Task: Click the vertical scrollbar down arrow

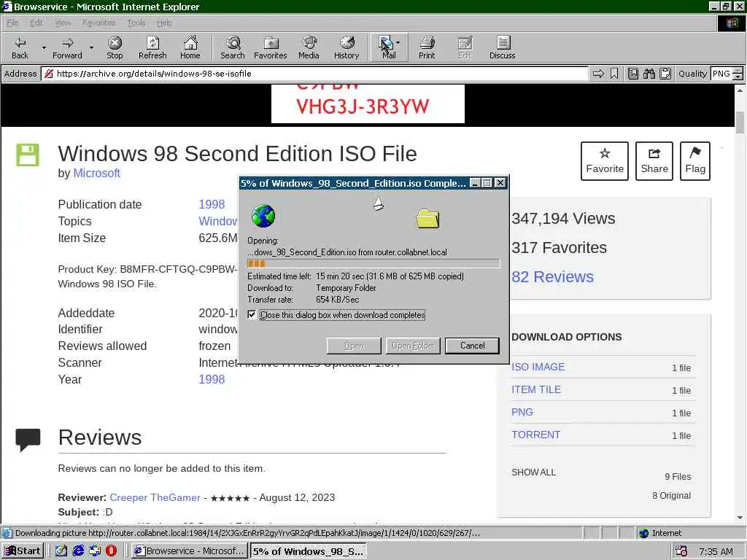Action: [740, 518]
